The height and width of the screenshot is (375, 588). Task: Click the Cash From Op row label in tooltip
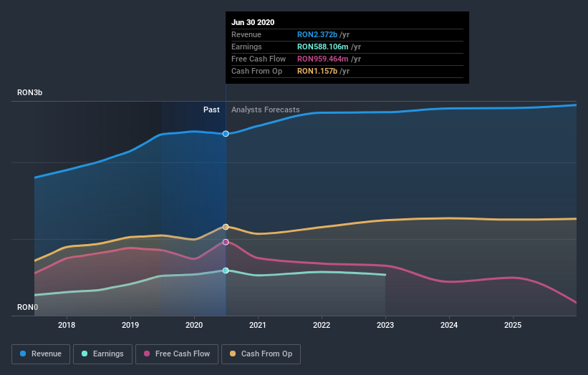click(x=256, y=71)
